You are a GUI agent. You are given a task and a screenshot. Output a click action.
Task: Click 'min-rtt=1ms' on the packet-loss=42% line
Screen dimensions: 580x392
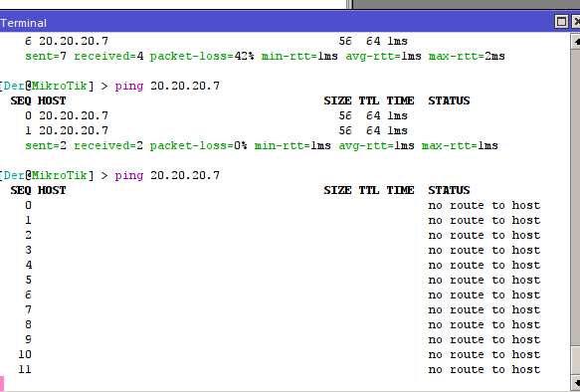tap(299, 56)
